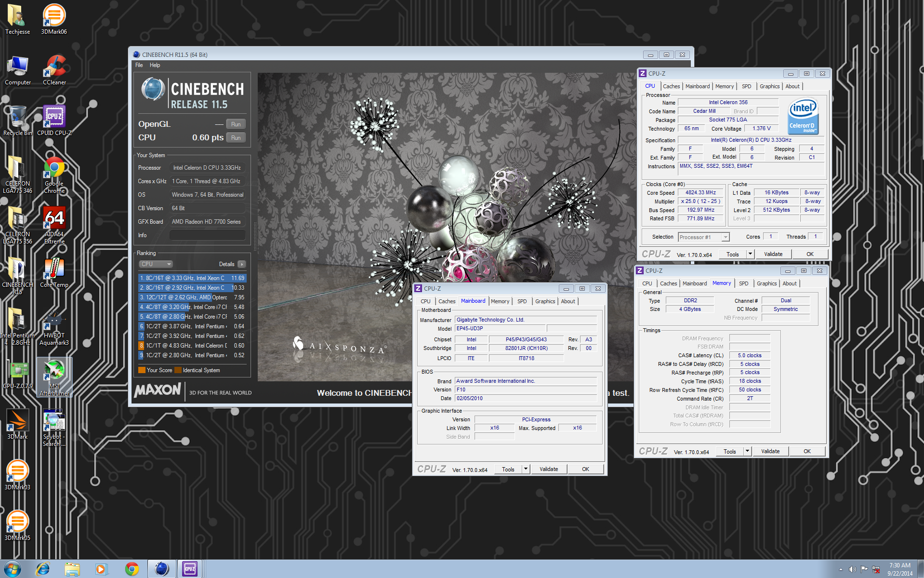Screen dimensions: 924x578
Task: Open the Intel Pentium 4 2.8GHz folder
Action: [17, 326]
